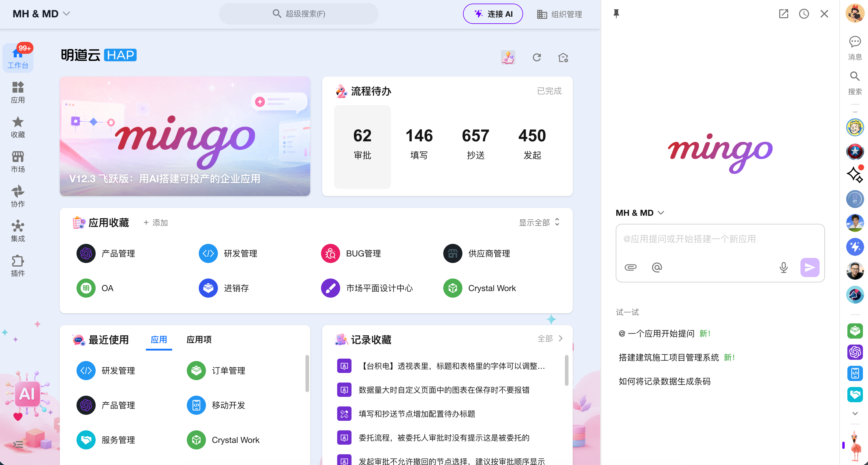Open 移动开发 in recent apps

coord(216,405)
